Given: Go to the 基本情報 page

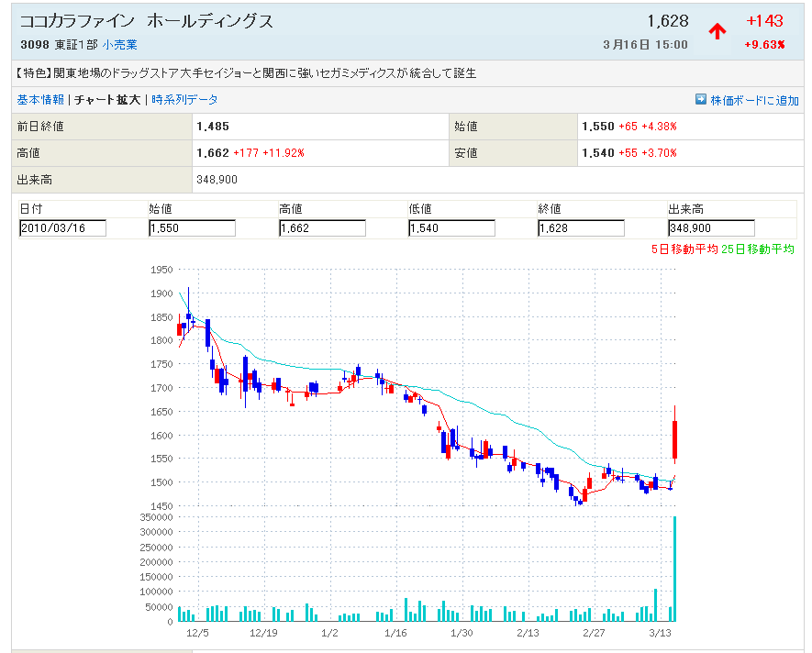Looking at the screenshot, I should pyautogui.click(x=40, y=100).
